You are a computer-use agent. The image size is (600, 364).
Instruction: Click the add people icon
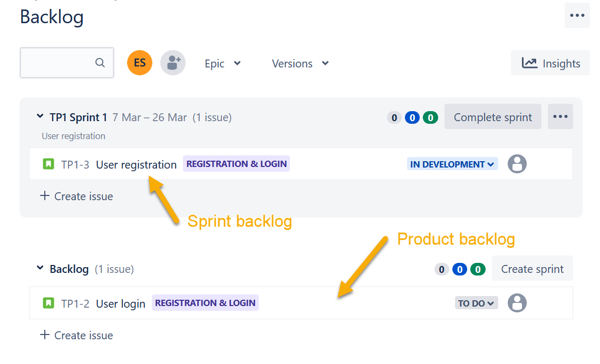(x=173, y=63)
